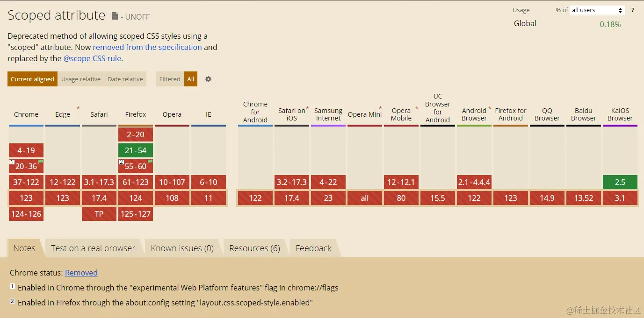Select the Current aligned view
The image size is (644, 318).
tap(33, 79)
